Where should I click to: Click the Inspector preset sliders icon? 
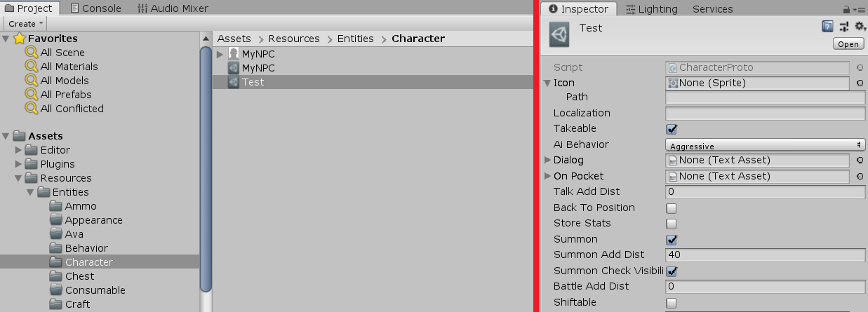click(844, 27)
